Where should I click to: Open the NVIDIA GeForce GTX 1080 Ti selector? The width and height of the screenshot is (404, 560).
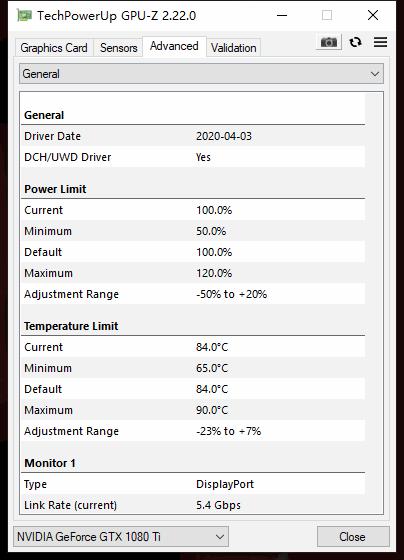[121, 536]
